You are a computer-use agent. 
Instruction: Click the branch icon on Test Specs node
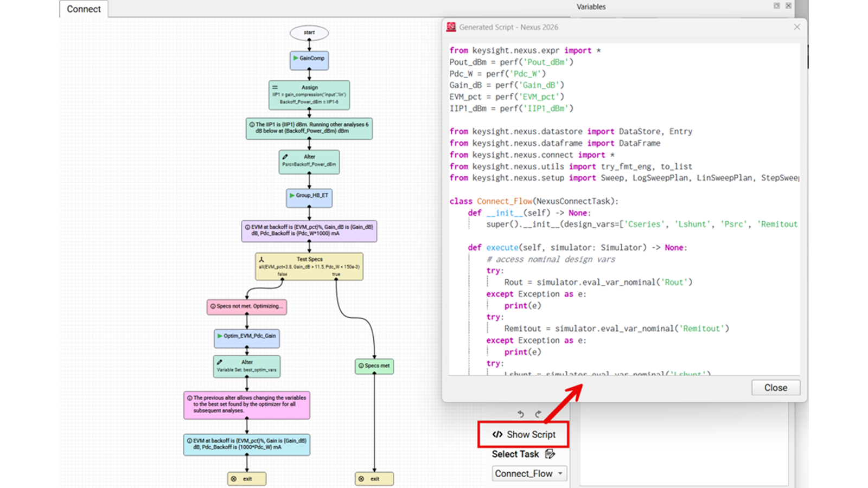coord(261,260)
